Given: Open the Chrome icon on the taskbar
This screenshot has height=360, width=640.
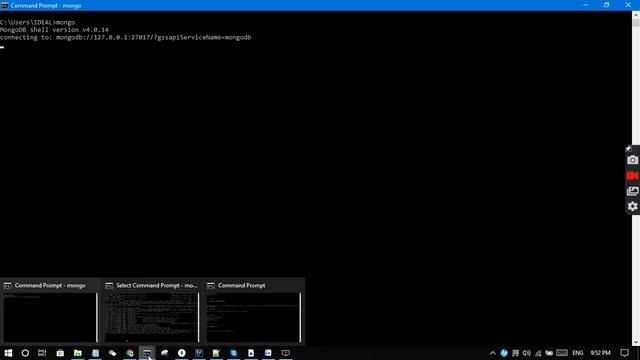Looking at the screenshot, I should pos(130,353).
